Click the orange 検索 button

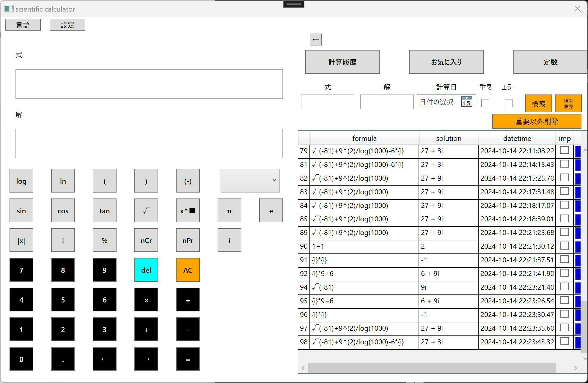click(538, 103)
